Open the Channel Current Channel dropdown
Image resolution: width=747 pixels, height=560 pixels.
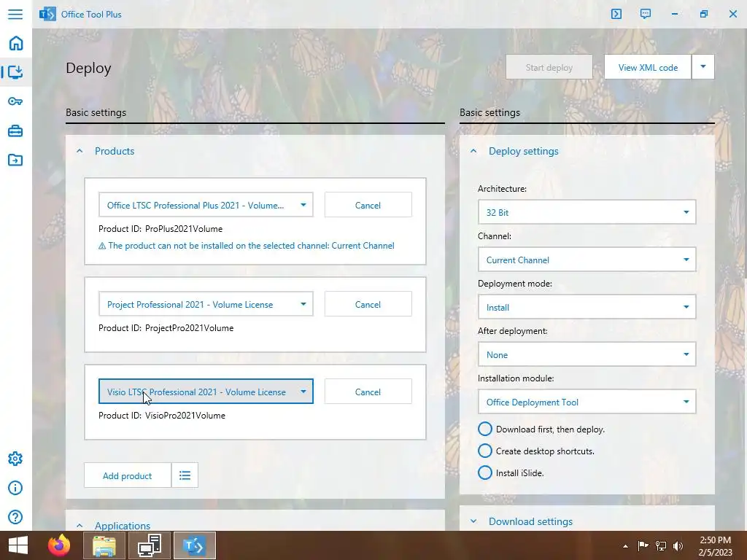[x=587, y=260]
